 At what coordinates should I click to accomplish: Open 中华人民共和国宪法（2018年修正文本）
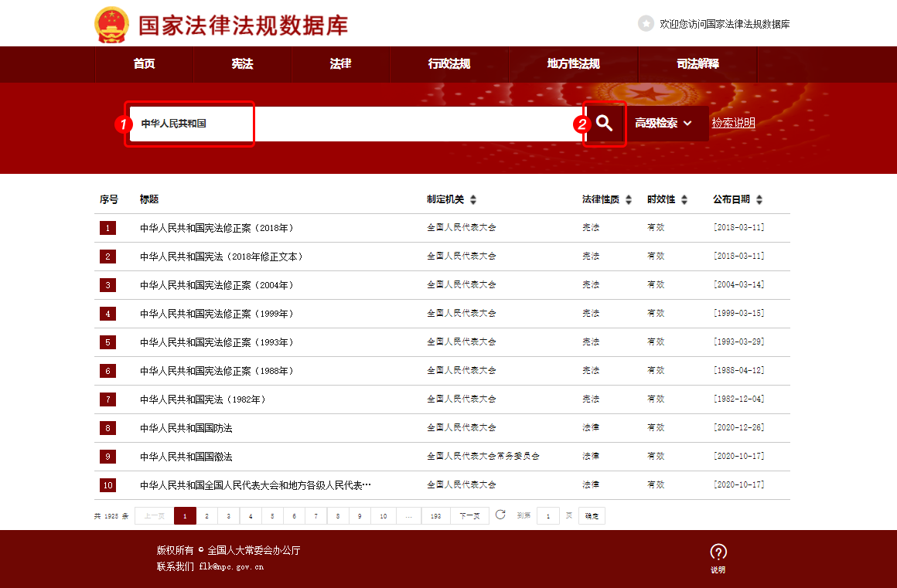221,257
